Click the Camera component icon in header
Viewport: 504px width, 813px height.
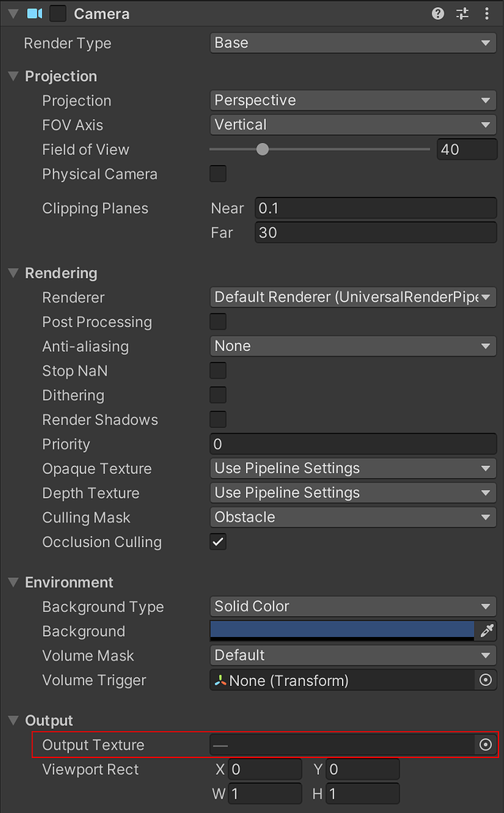(35, 13)
